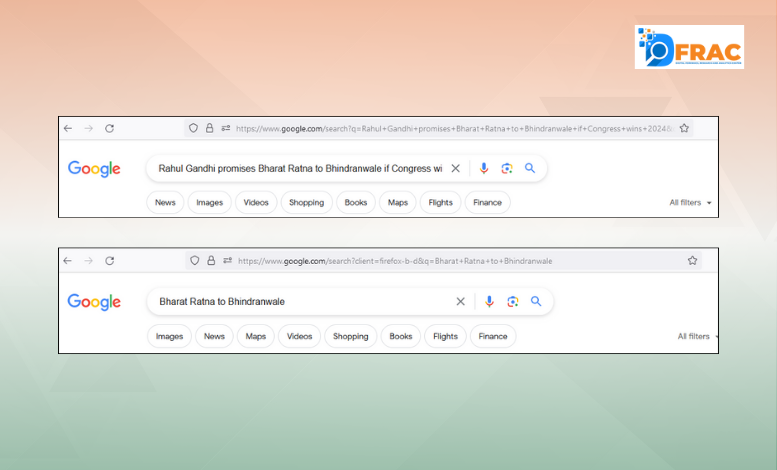777x470 pixels.
Task: Click magnifier search button in Rahul Gandhi search
Action: [x=530, y=168]
